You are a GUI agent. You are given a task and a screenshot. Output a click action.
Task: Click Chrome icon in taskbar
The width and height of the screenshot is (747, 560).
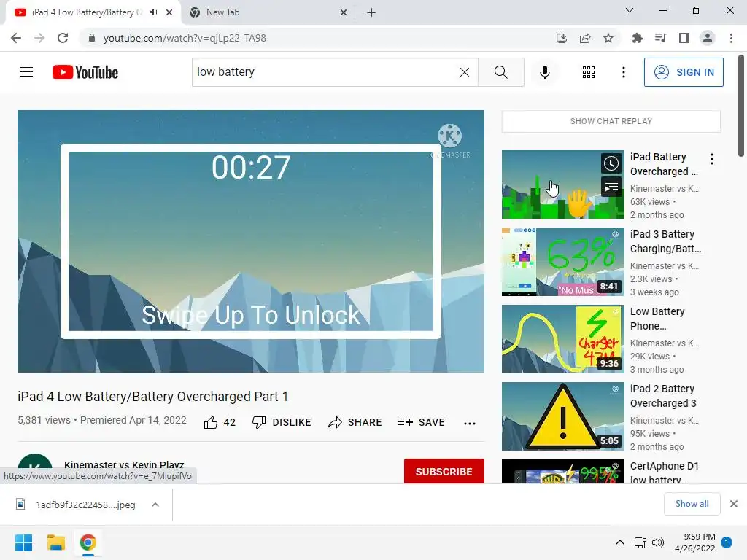point(88,542)
